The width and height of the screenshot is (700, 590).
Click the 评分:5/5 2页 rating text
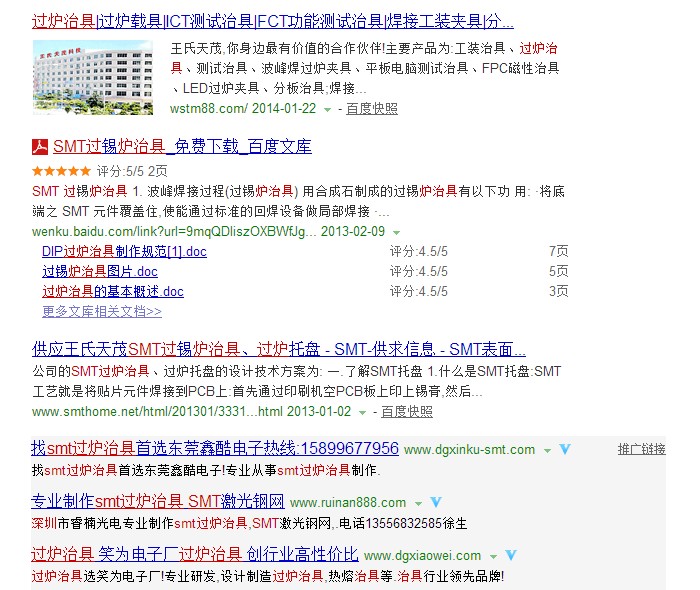pyautogui.click(x=132, y=171)
